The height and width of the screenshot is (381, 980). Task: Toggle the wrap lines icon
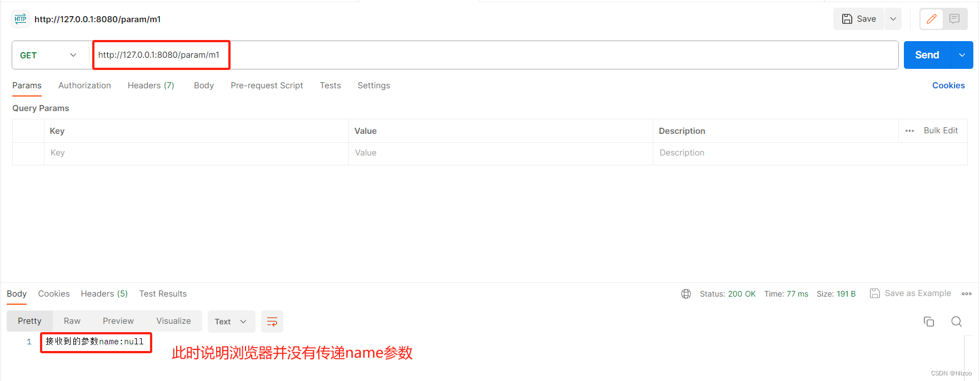coord(272,322)
